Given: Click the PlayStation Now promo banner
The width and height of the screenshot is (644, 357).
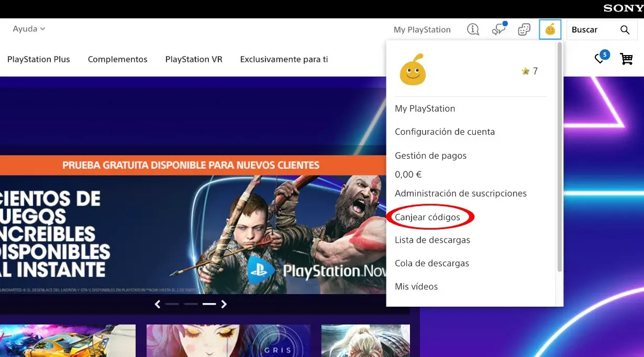Looking at the screenshot, I should [x=193, y=225].
